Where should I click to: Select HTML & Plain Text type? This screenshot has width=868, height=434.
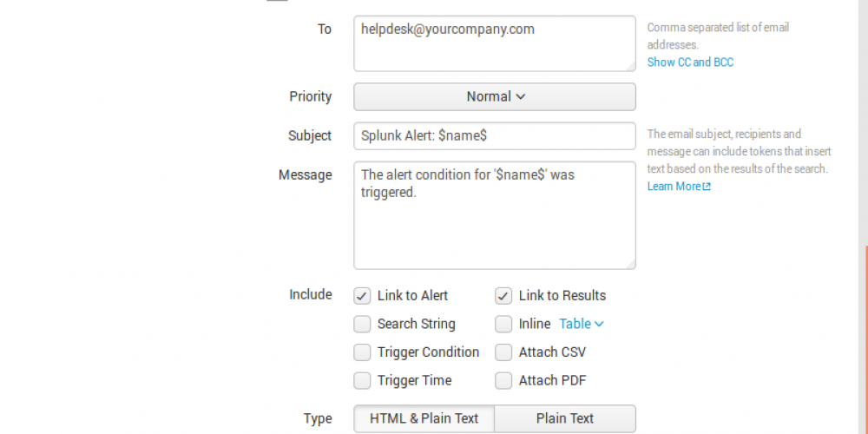tap(424, 418)
